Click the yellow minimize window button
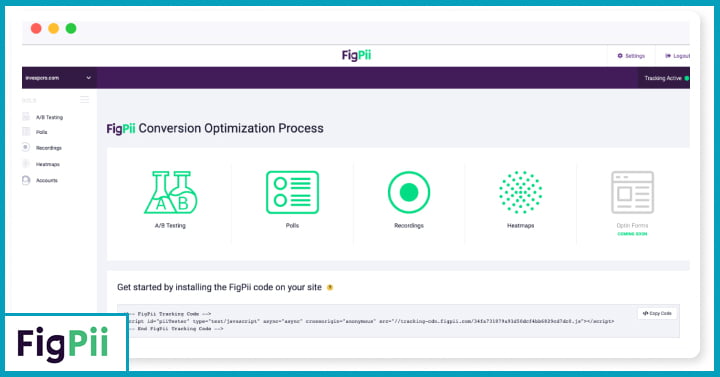720x377 pixels. (53, 28)
